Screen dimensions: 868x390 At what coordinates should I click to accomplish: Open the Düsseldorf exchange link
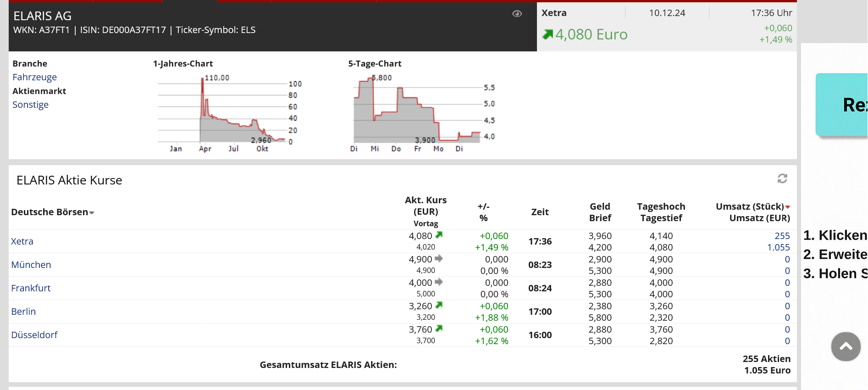pyautogui.click(x=34, y=335)
